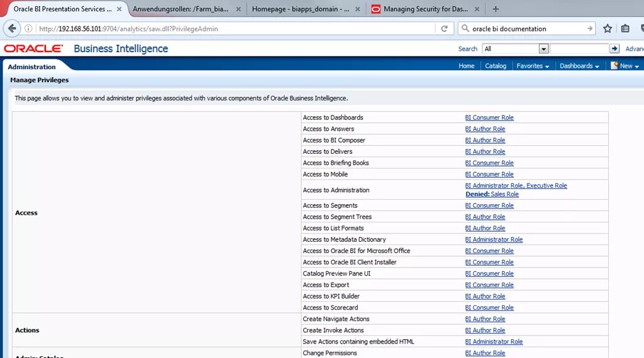Open the Catalog menu item
The width and height of the screenshot is (644, 358).
tap(496, 66)
